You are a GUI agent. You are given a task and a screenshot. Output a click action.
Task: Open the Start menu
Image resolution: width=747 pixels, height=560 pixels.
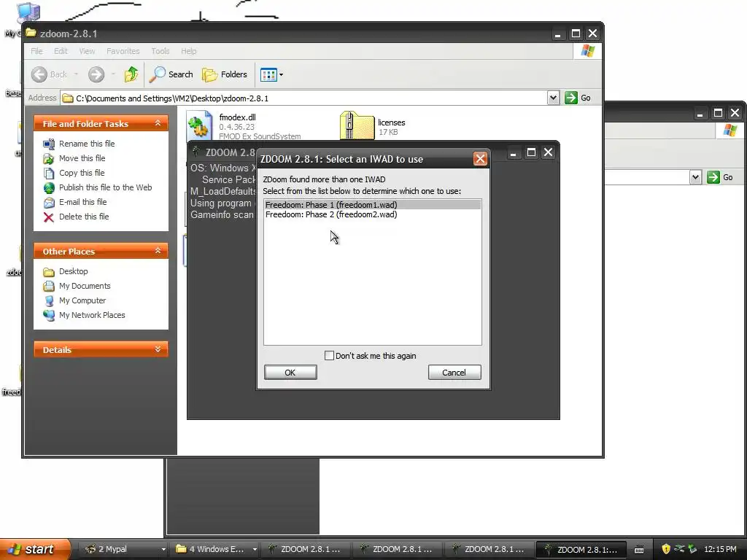click(34, 549)
